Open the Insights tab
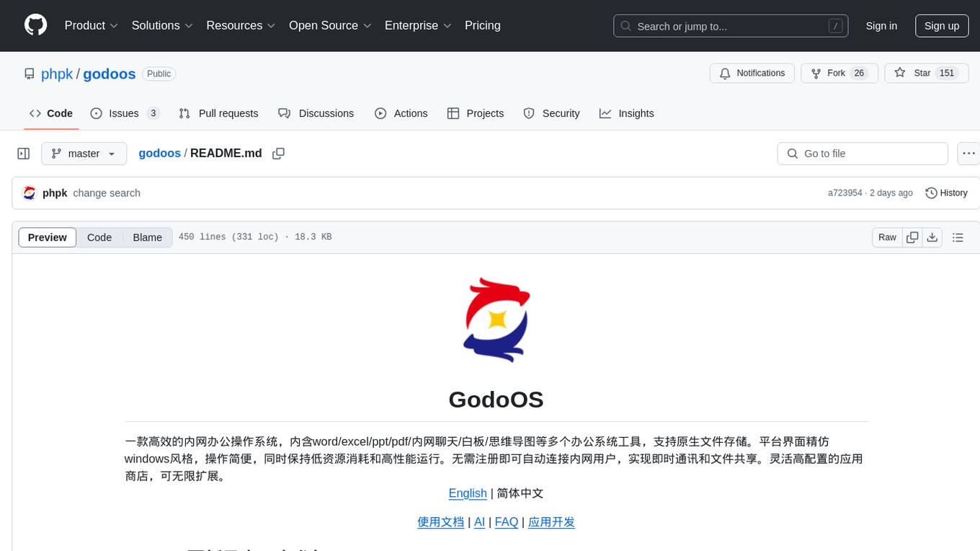 [x=627, y=113]
